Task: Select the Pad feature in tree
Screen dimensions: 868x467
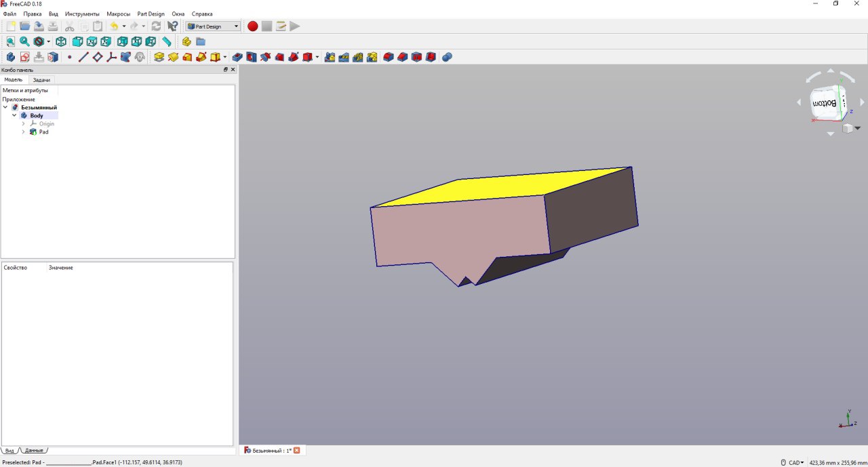Action: click(43, 131)
